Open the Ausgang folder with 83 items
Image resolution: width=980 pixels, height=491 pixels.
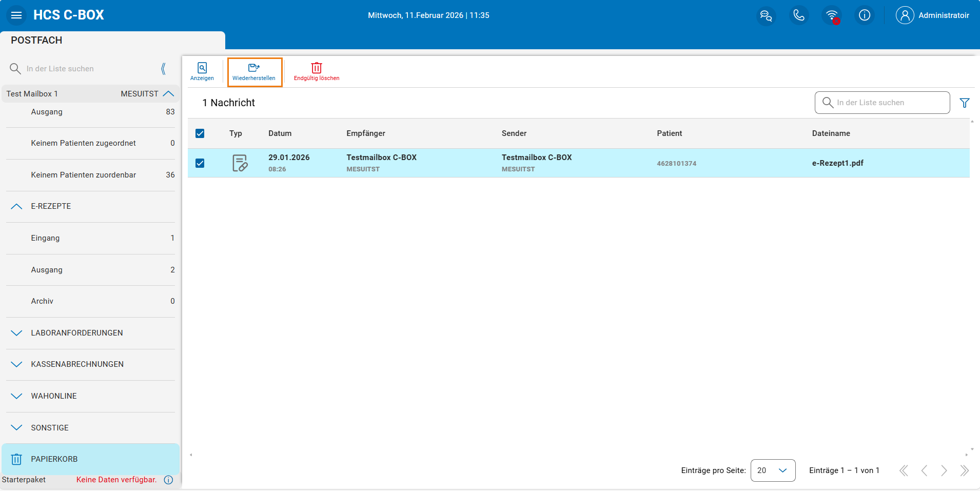pyautogui.click(x=91, y=112)
